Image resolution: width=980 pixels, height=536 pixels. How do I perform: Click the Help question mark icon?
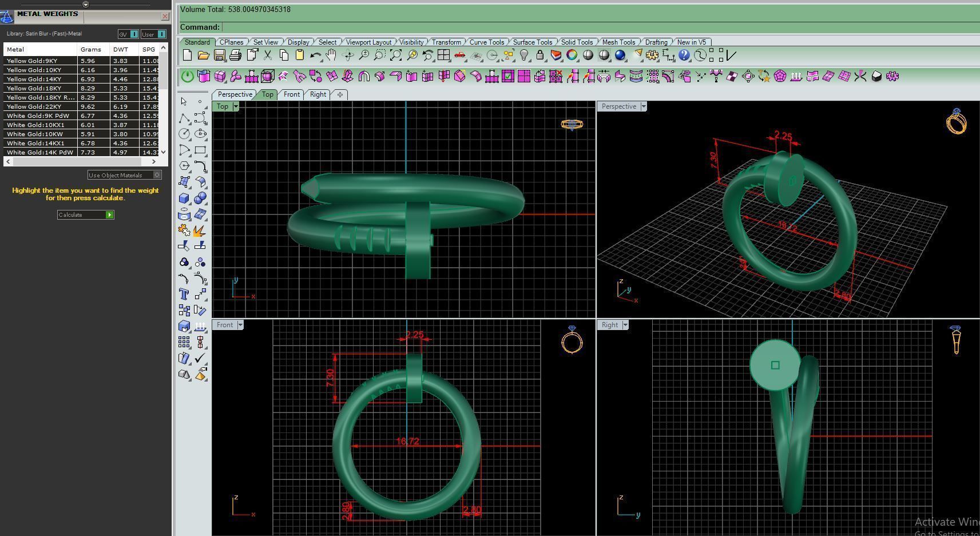coord(684,55)
